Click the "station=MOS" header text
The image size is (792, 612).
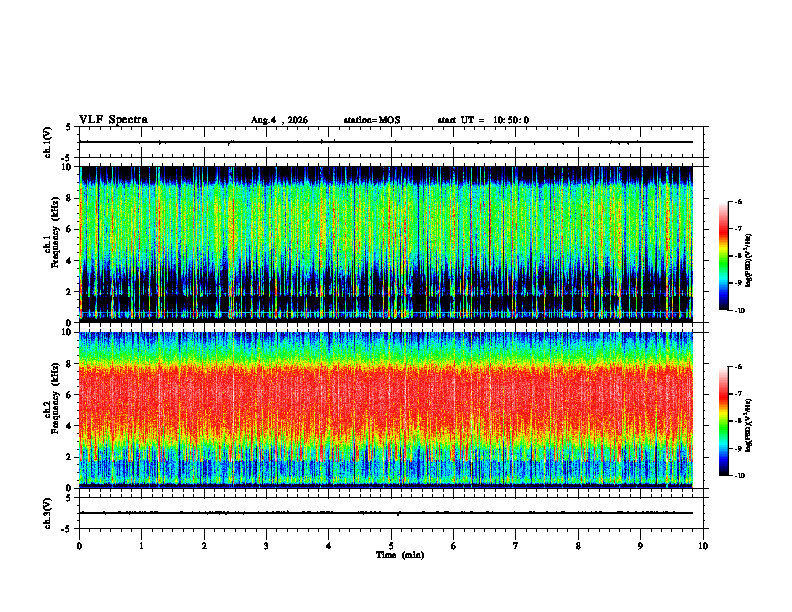(x=372, y=120)
